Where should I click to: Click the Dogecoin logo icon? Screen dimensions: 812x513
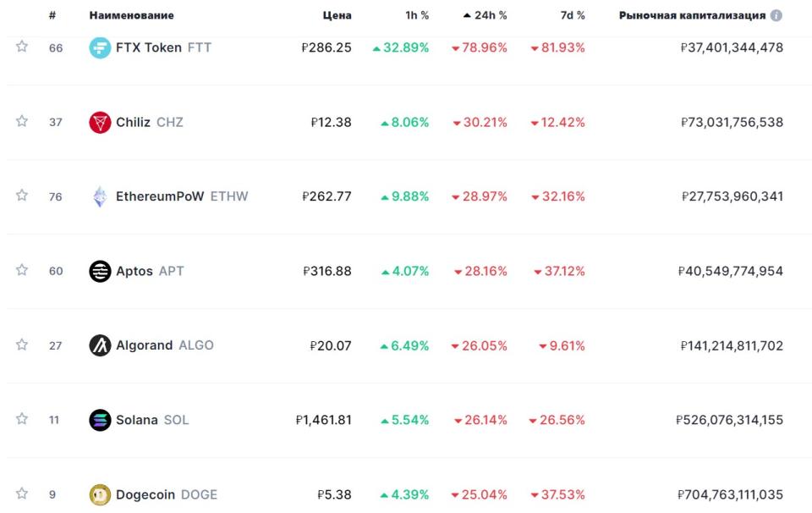tap(100, 494)
